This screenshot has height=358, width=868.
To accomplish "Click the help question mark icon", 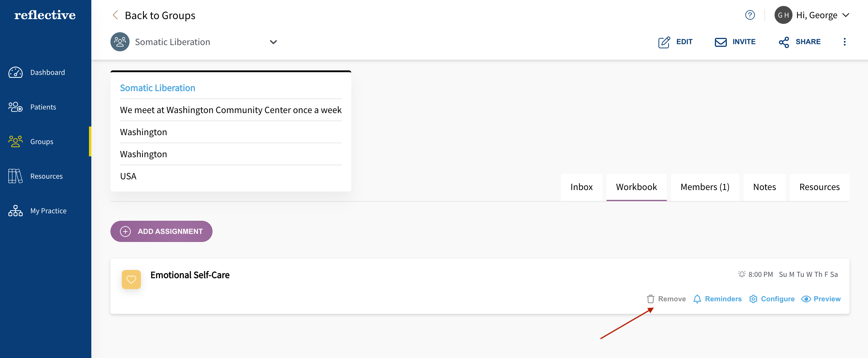I will 750,15.
